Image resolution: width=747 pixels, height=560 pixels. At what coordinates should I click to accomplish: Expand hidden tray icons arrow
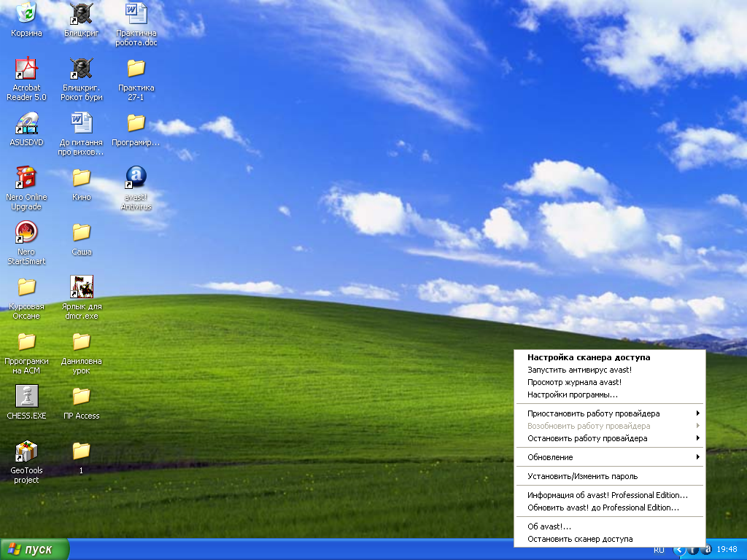(x=679, y=550)
